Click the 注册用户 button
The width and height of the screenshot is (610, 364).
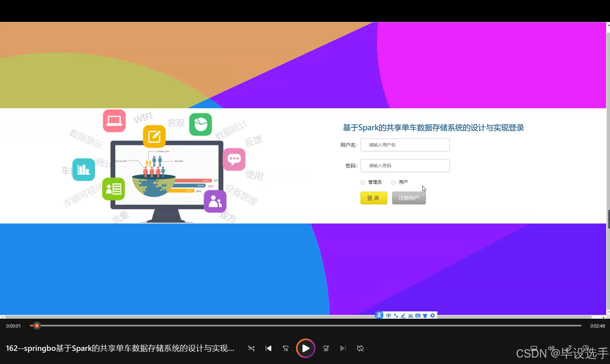(x=409, y=198)
